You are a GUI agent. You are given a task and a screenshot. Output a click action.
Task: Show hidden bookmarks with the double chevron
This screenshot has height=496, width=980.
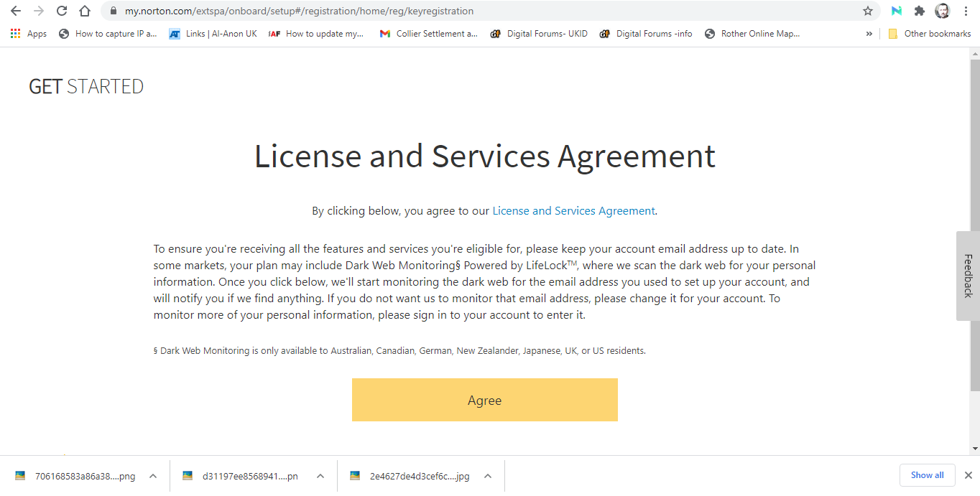click(869, 34)
